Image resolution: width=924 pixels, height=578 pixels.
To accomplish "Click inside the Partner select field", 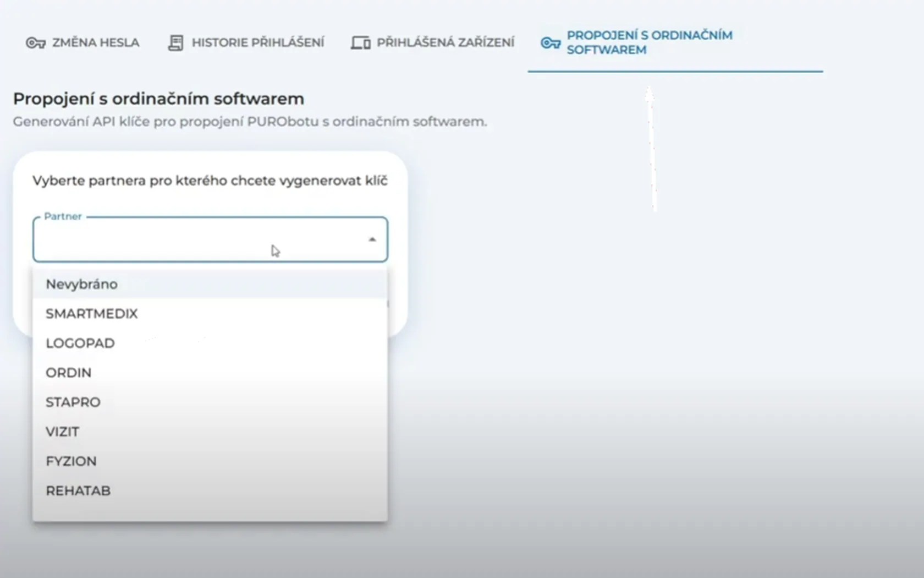I will coord(210,239).
